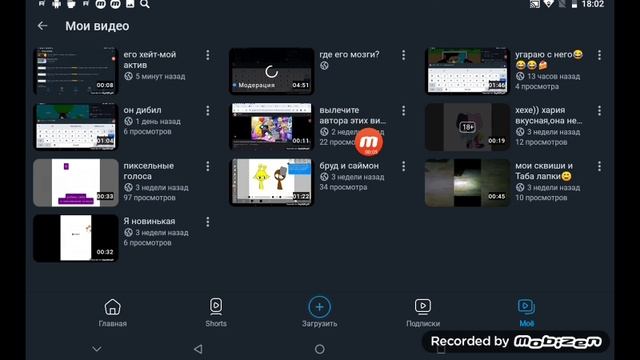The height and width of the screenshot is (360, 640).
Task: Tap the Android robot status bar icon
Action: [56, 4]
